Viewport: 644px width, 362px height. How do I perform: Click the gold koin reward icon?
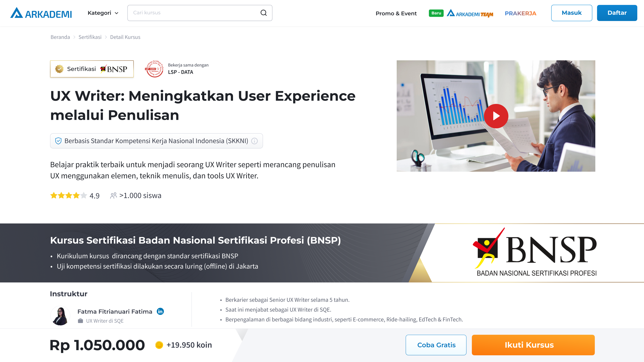point(159,345)
